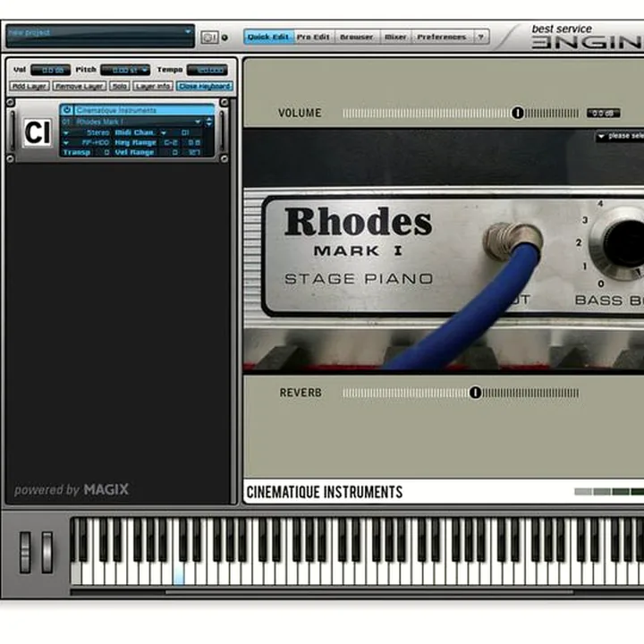The width and height of the screenshot is (644, 644).
Task: Click the REVERB slider handle
Action: [x=475, y=393]
